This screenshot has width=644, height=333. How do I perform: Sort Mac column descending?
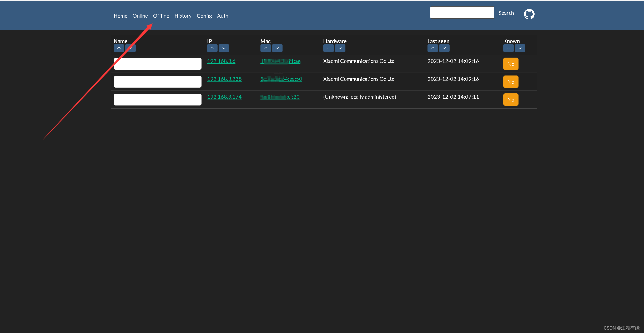(277, 48)
